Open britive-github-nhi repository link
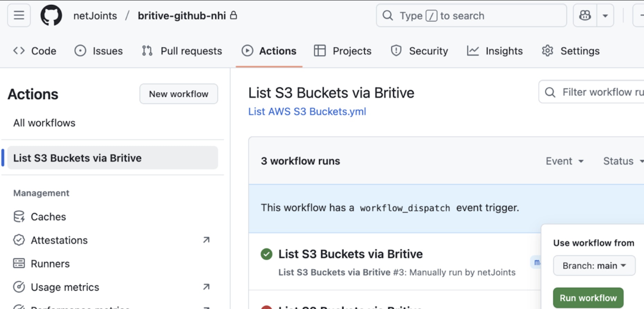Image resolution: width=644 pixels, height=309 pixels. point(182,16)
